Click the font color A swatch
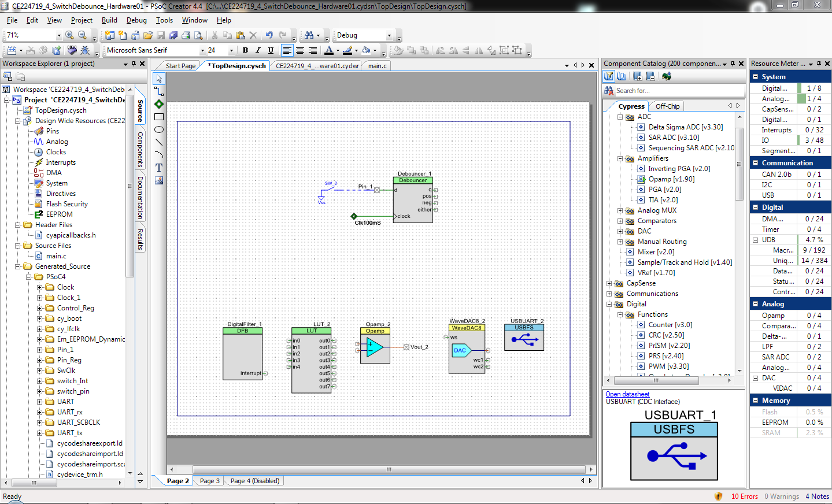The image size is (832, 504). [329, 50]
